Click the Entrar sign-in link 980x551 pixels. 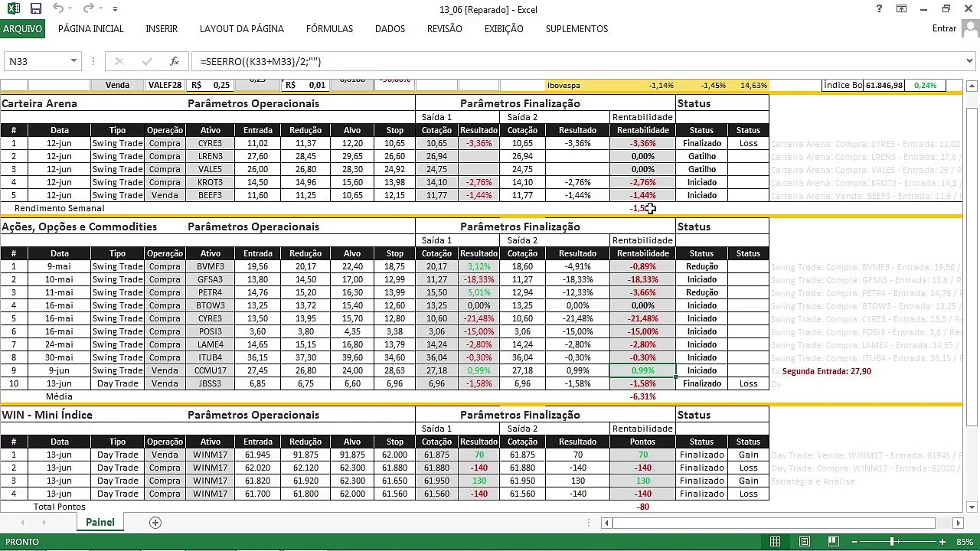[x=944, y=28]
